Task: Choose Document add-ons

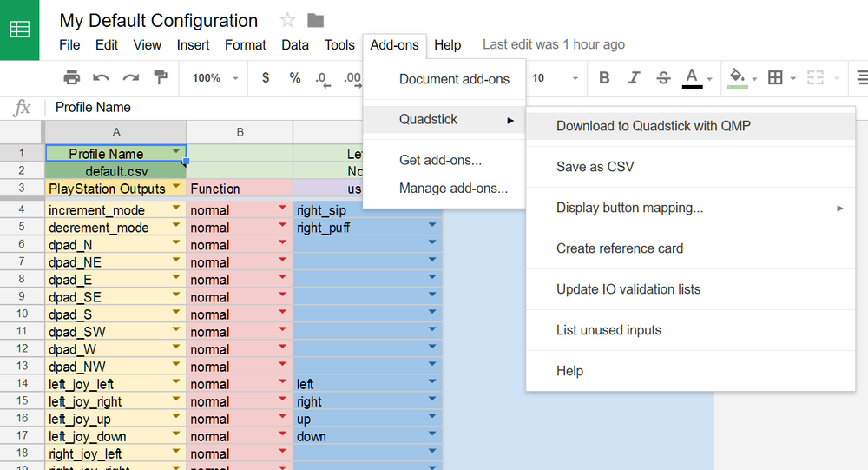Action: pyautogui.click(x=444, y=79)
